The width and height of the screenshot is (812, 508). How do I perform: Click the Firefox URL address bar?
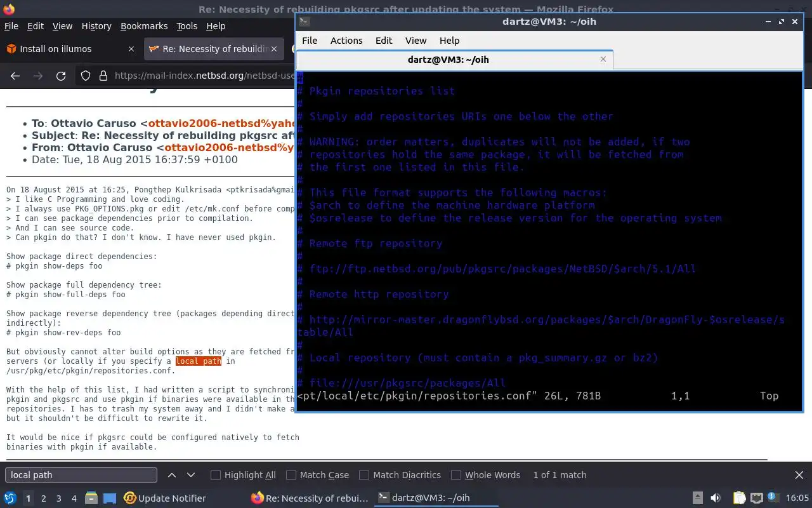pos(204,76)
